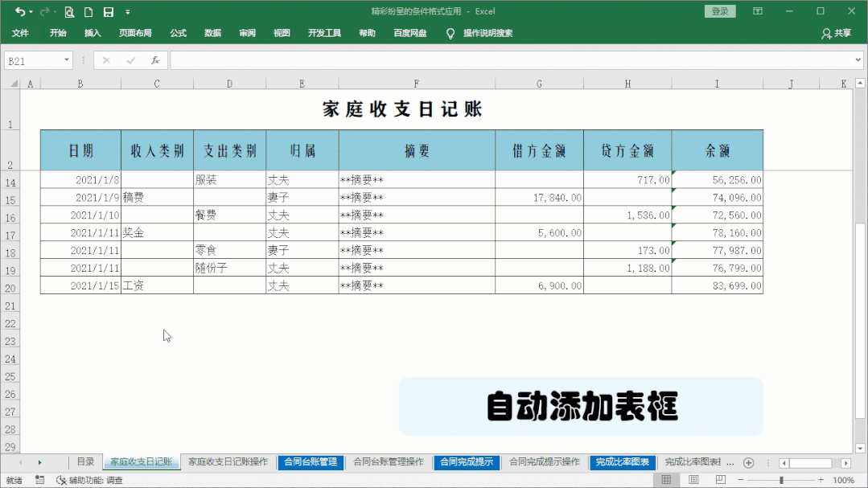Click the Insert Function fx icon
Screen dimensions: 868x488
pos(155,61)
